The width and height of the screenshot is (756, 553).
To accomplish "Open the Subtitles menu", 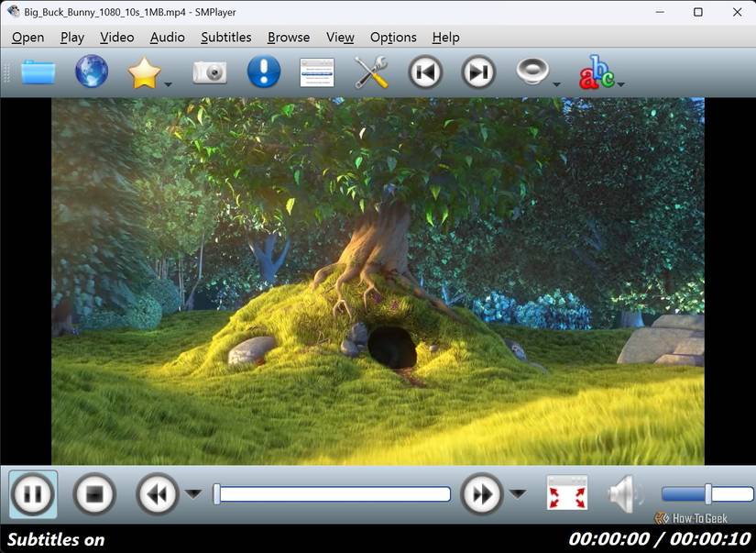I will pos(226,38).
